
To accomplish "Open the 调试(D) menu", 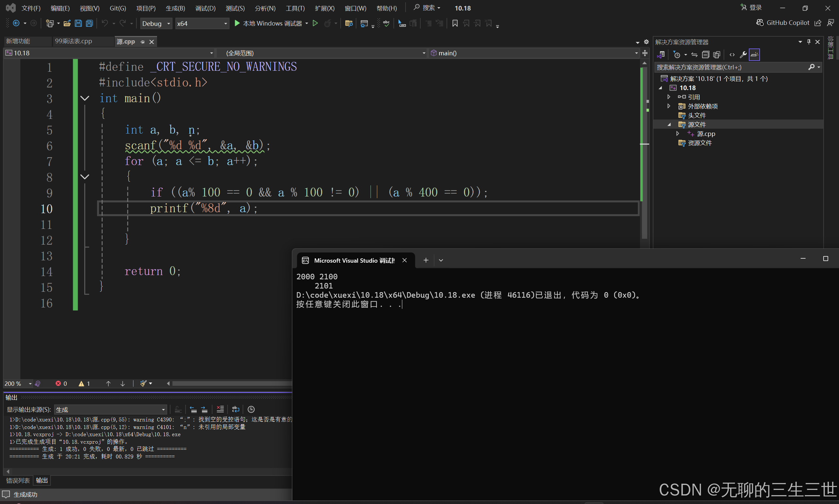I will [x=205, y=8].
